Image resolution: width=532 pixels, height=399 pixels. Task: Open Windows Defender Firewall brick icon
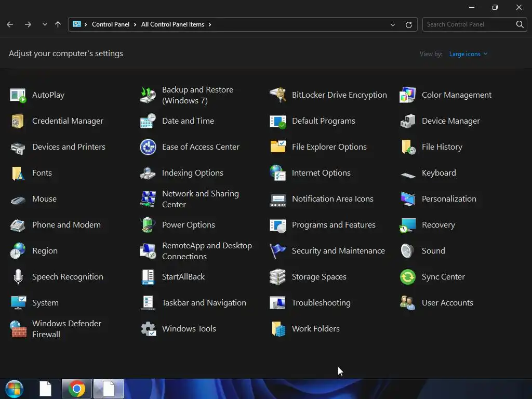coord(18,329)
